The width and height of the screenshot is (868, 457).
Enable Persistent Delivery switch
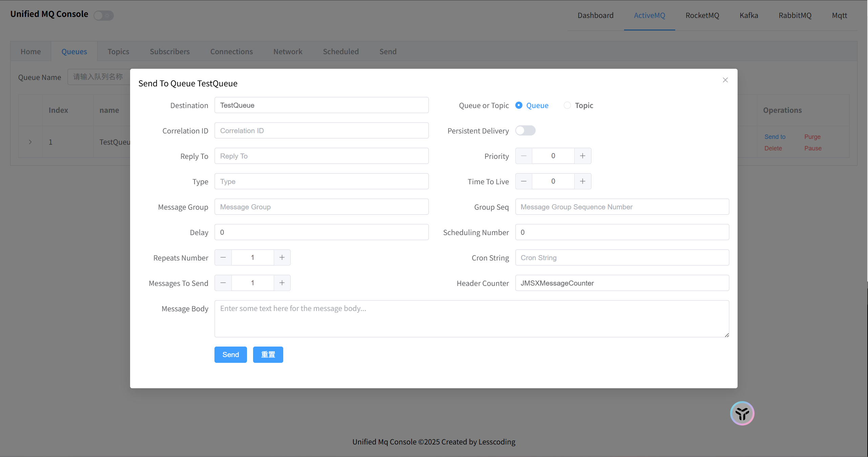tap(525, 130)
